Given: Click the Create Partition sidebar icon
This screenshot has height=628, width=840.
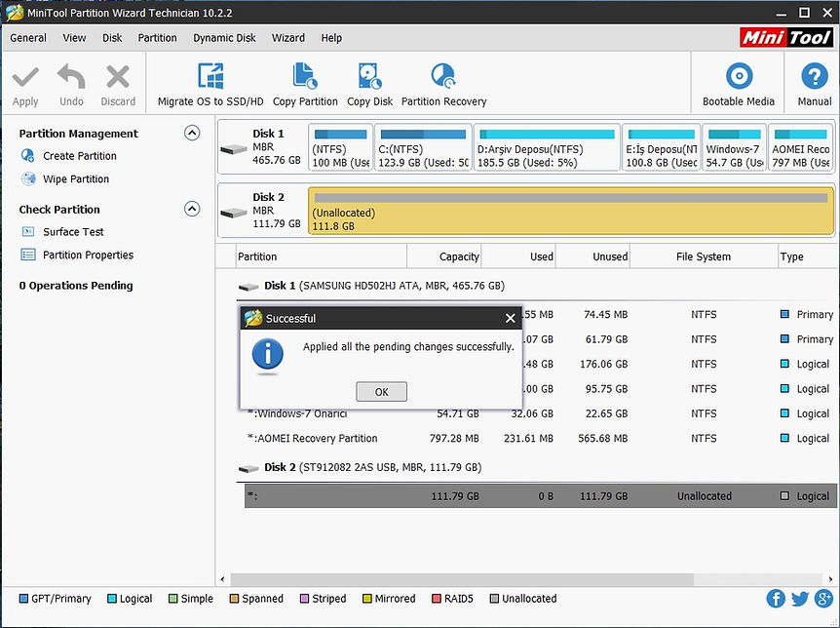Looking at the screenshot, I should [28, 155].
